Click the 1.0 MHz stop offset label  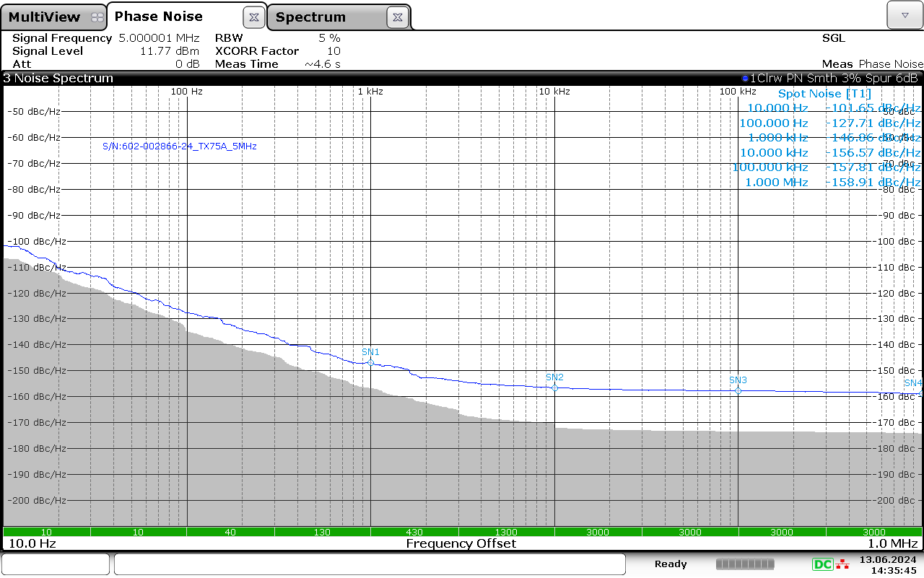[x=892, y=543]
